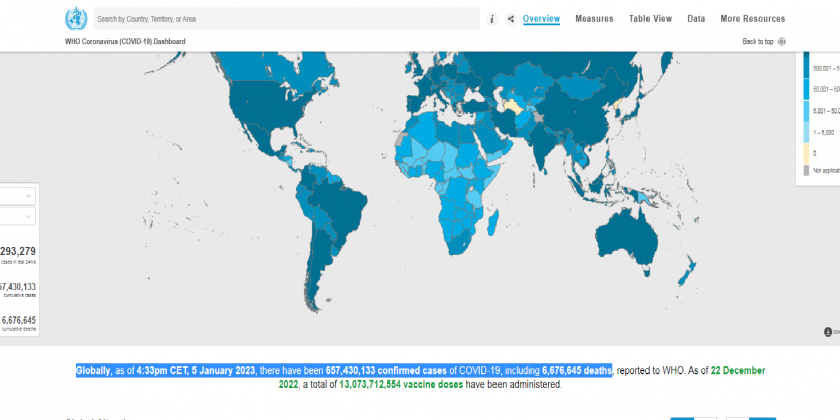Open the information icon next to search
Screen dimensions: 840x420
492,19
